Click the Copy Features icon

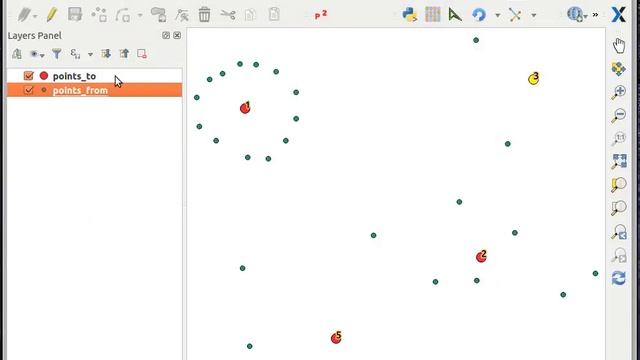[x=250, y=15]
